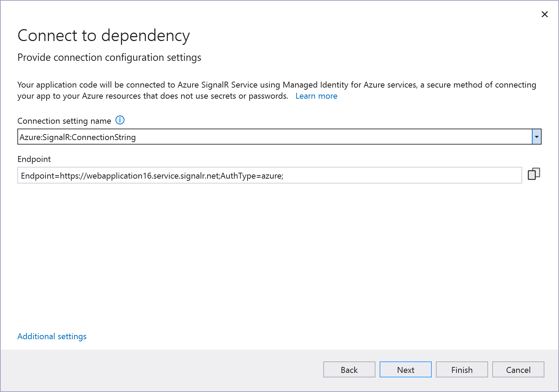Click inside the Endpoint text field
Image resolution: width=559 pixels, height=392 pixels.
269,175
